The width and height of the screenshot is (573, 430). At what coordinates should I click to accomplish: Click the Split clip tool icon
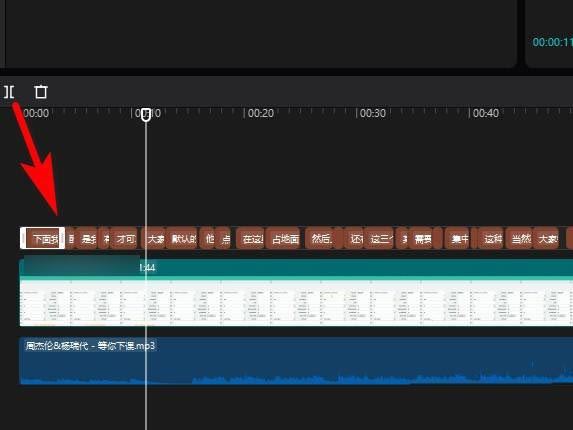[x=9, y=92]
